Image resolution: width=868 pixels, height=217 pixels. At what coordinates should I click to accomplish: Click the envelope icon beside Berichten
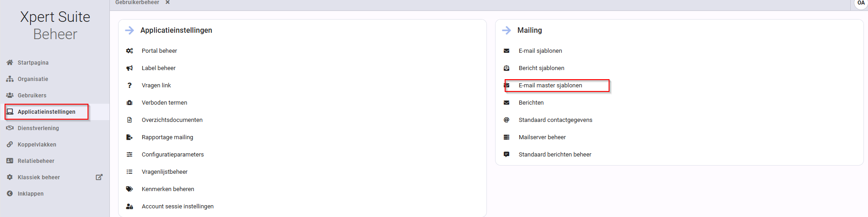[506, 102]
